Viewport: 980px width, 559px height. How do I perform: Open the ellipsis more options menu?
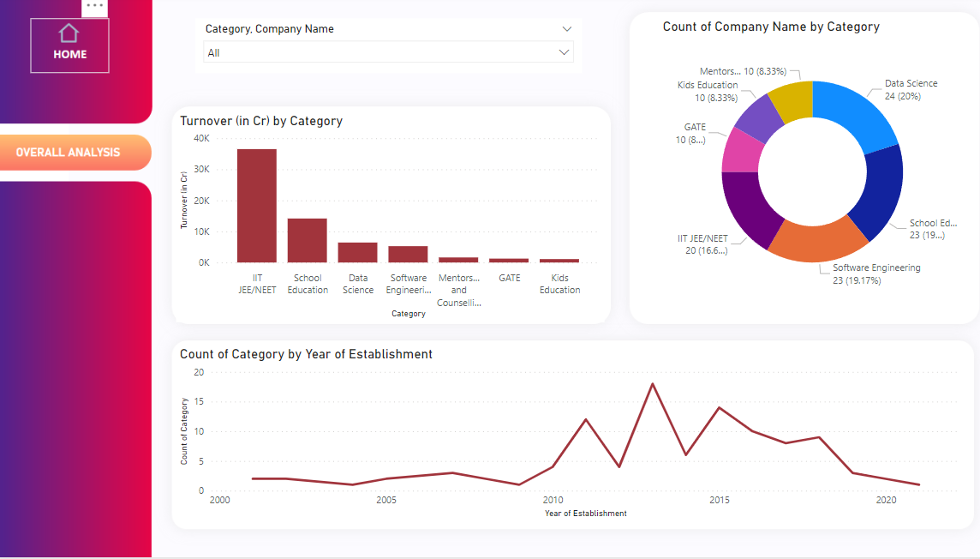93,7
